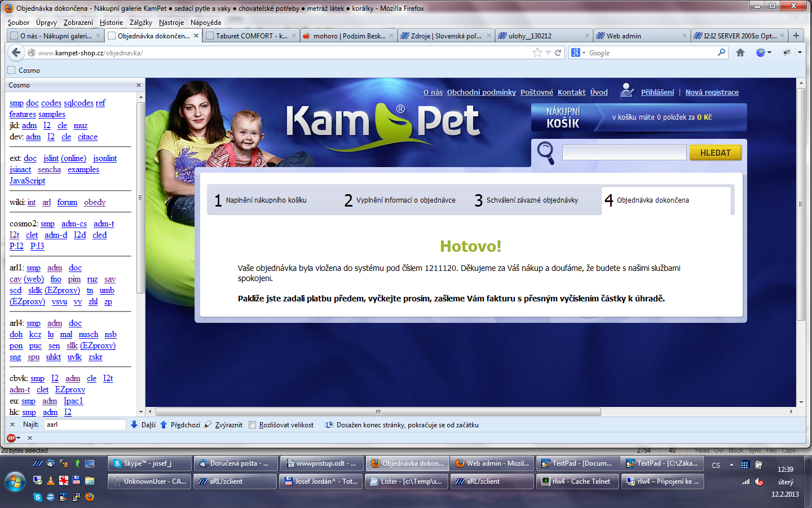Click the browser back arrow button
This screenshot has width=812, height=508.
point(16,52)
